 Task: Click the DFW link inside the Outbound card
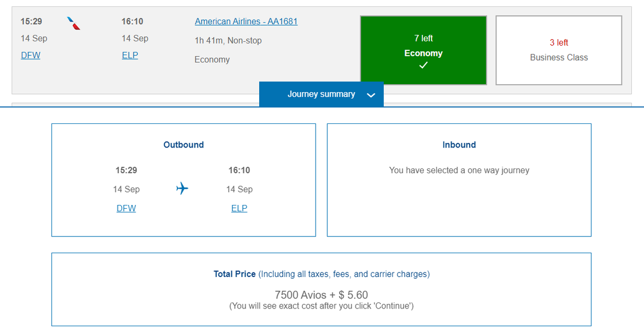click(x=126, y=208)
